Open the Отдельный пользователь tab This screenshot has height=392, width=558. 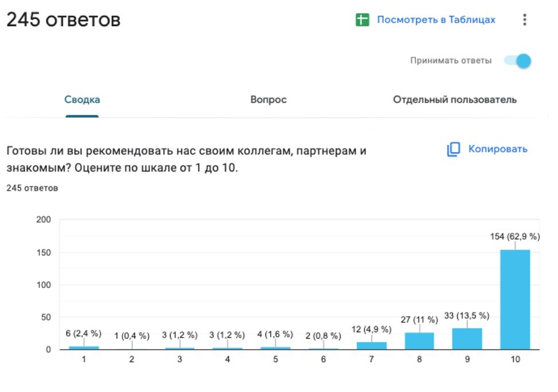455,99
